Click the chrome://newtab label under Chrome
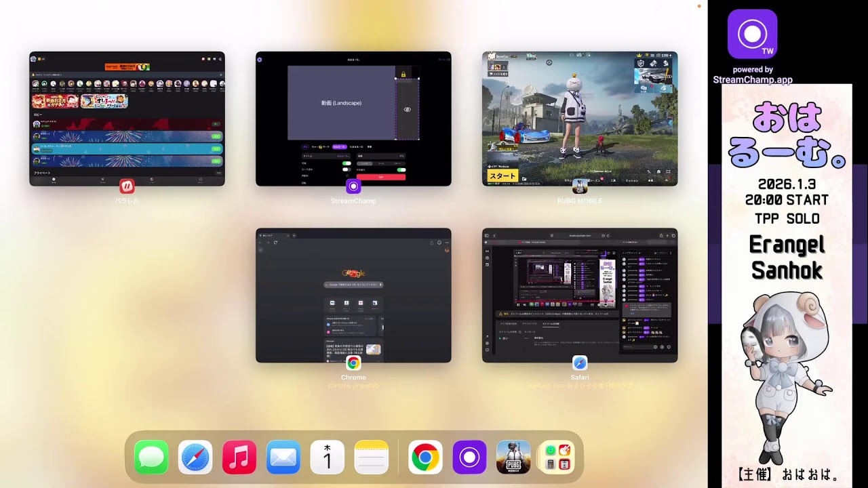This screenshot has height=488, width=868. [353, 386]
